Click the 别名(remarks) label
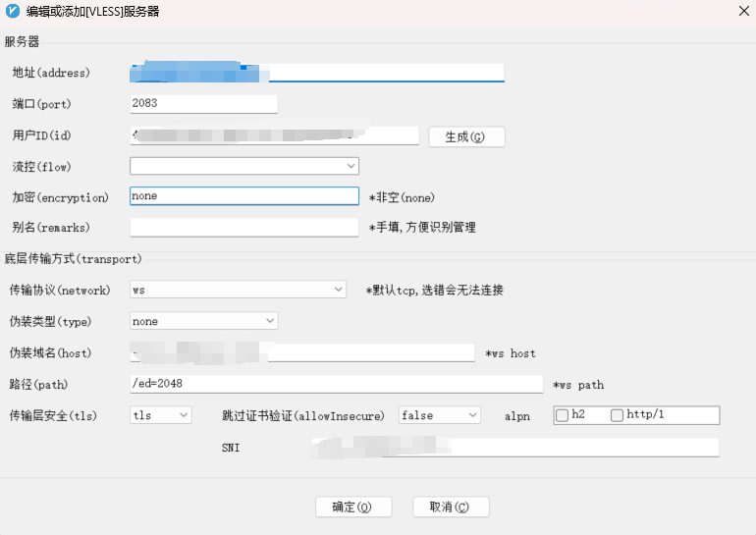The width and height of the screenshot is (756, 535). coord(51,228)
